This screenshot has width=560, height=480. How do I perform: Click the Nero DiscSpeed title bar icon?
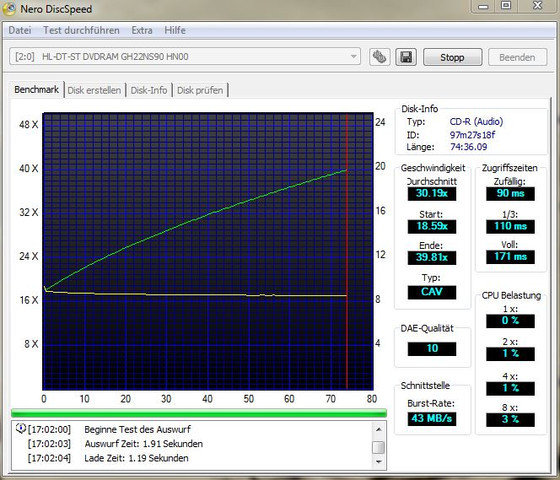tap(9, 9)
